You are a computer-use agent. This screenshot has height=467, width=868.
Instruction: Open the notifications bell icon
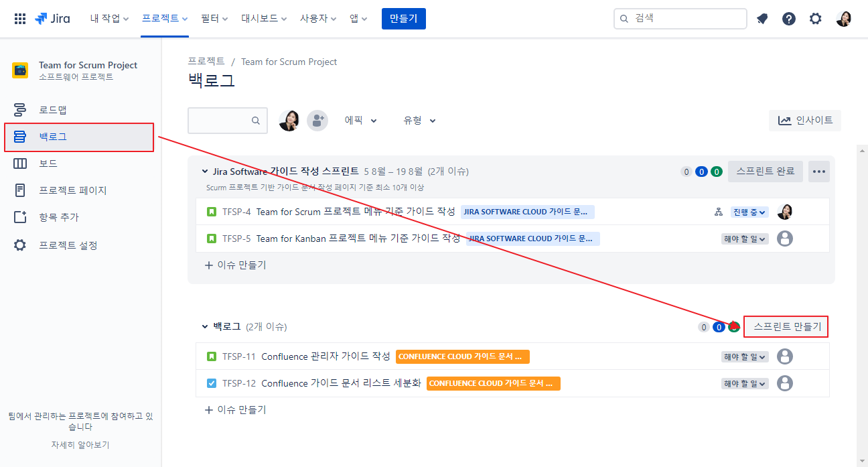tap(762, 19)
